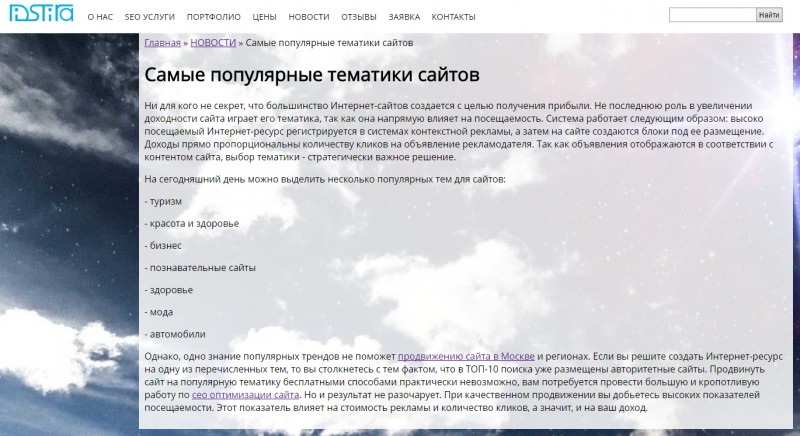
Task: Click the Найти search button
Action: [769, 15]
